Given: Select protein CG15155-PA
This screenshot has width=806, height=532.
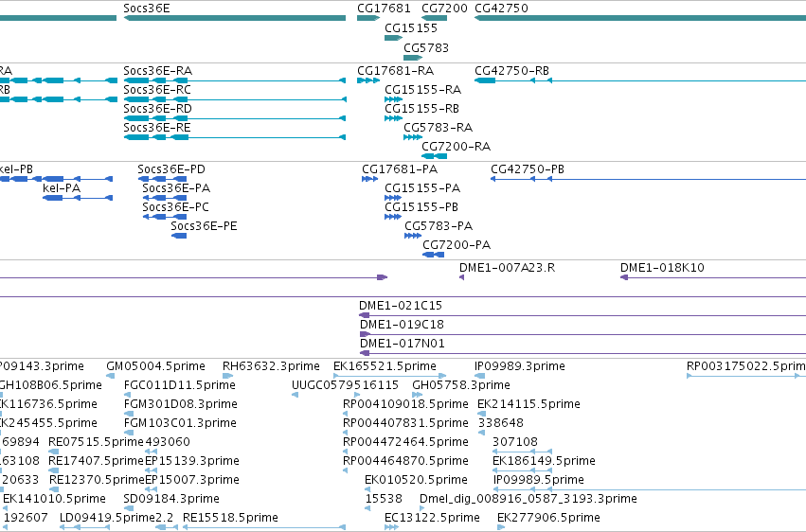Looking at the screenshot, I should tap(422, 188).
